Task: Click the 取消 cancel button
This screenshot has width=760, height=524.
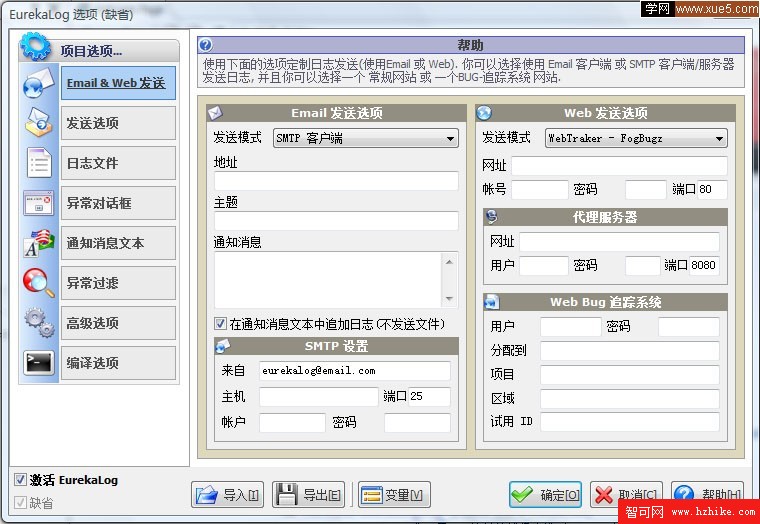Action: click(x=626, y=494)
